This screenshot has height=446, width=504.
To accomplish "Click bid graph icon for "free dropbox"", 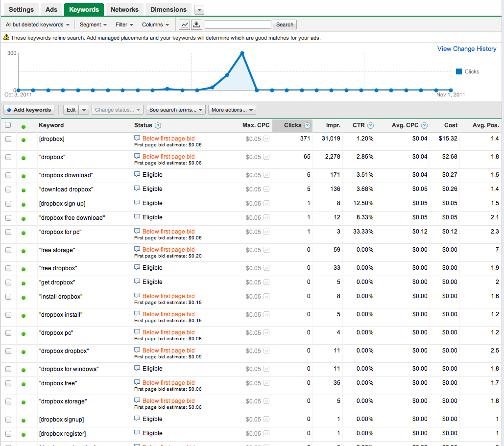I will tap(266, 268).
